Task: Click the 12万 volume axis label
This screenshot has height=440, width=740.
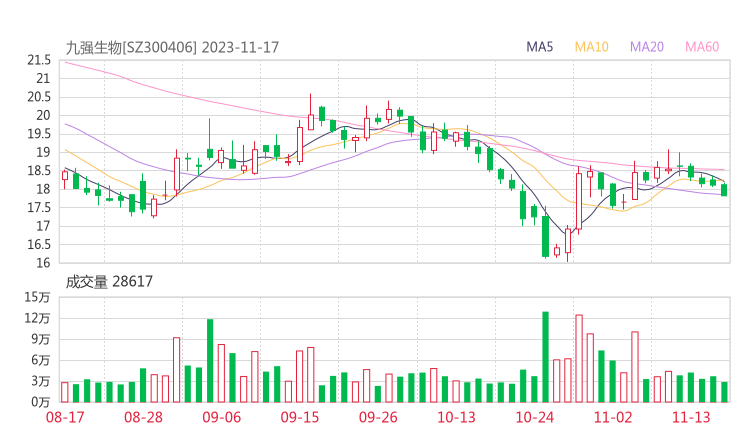Action: pyautogui.click(x=37, y=318)
